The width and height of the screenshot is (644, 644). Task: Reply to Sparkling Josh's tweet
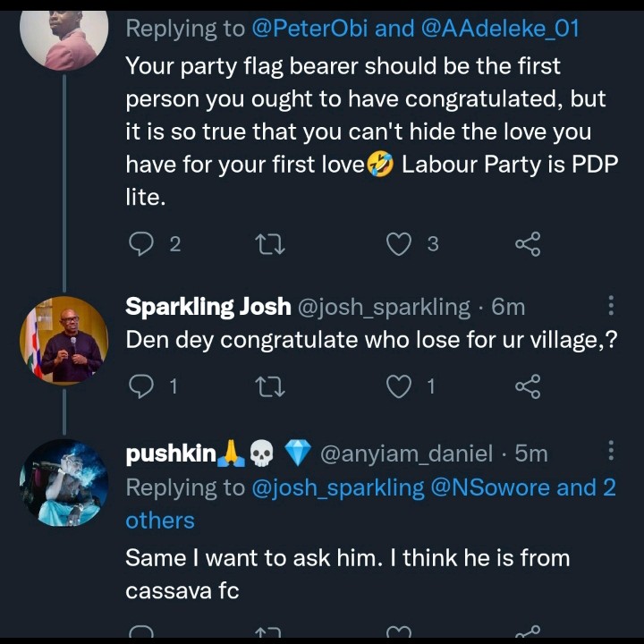point(141,386)
